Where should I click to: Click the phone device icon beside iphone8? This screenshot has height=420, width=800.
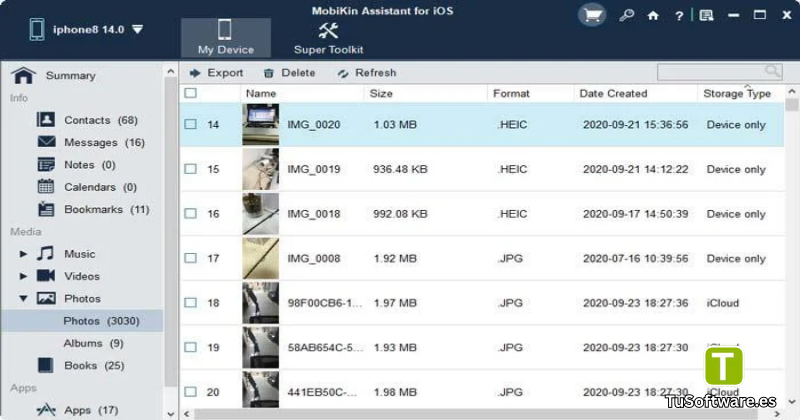37,29
